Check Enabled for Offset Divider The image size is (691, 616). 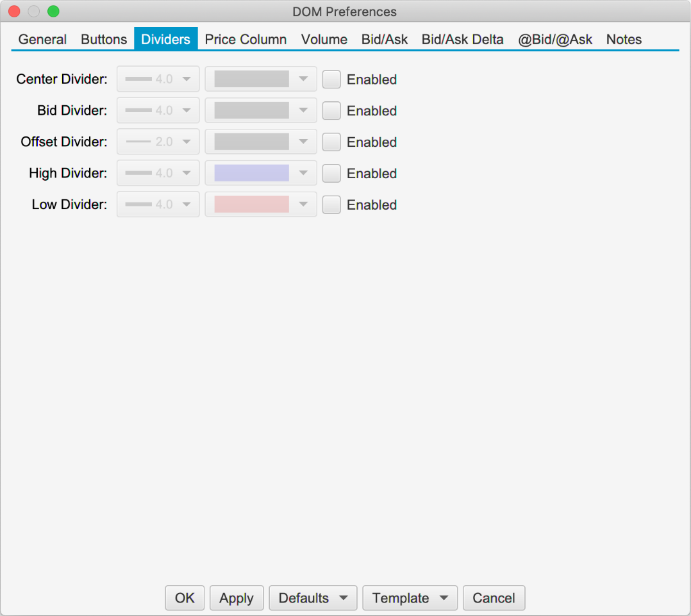(x=331, y=142)
